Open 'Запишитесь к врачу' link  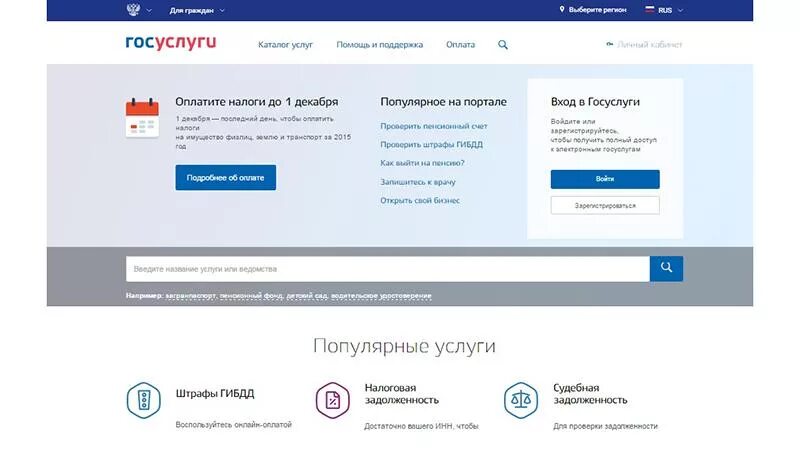417,182
